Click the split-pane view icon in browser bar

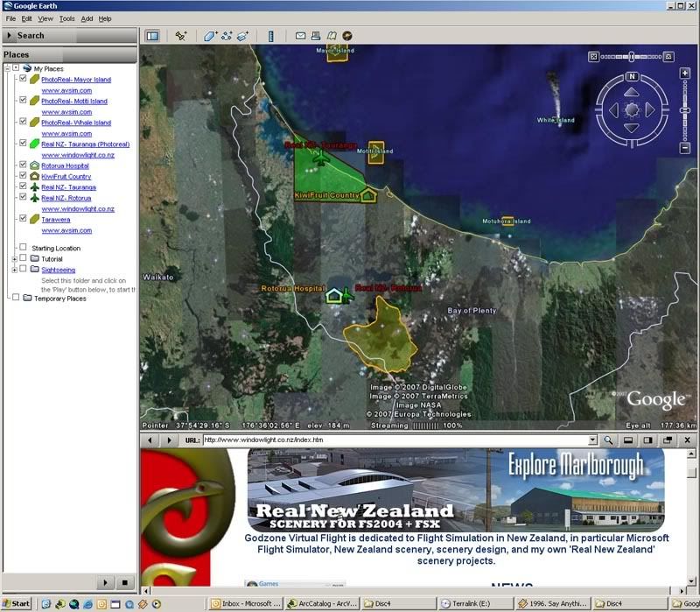[x=647, y=440]
